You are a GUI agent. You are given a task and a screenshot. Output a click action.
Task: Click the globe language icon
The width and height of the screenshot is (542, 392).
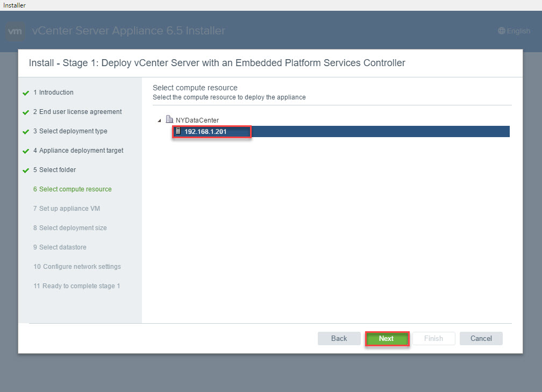point(502,31)
